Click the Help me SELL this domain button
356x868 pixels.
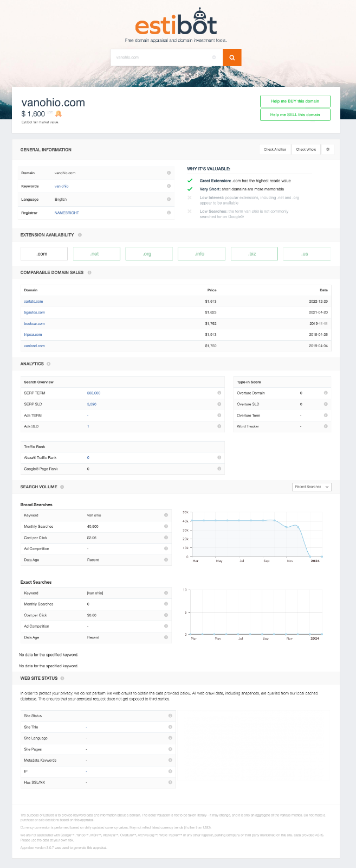pos(295,114)
